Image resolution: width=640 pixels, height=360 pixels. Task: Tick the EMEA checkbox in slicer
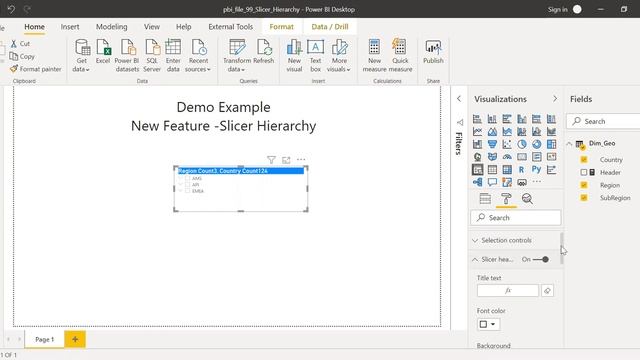click(x=187, y=191)
